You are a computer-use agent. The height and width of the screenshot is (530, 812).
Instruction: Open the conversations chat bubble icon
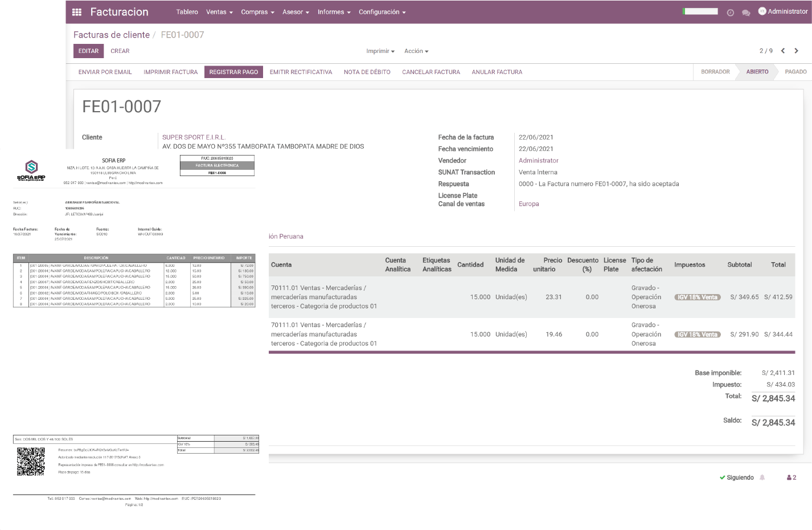click(x=746, y=12)
